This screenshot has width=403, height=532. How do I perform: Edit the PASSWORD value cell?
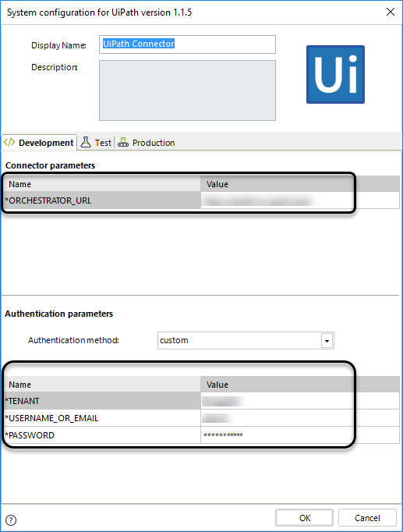click(x=299, y=435)
